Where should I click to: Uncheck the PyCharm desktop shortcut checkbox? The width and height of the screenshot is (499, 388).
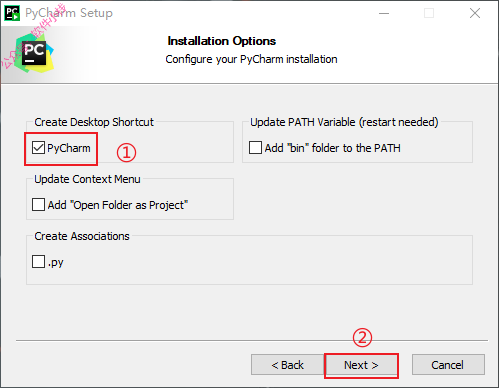click(x=38, y=148)
